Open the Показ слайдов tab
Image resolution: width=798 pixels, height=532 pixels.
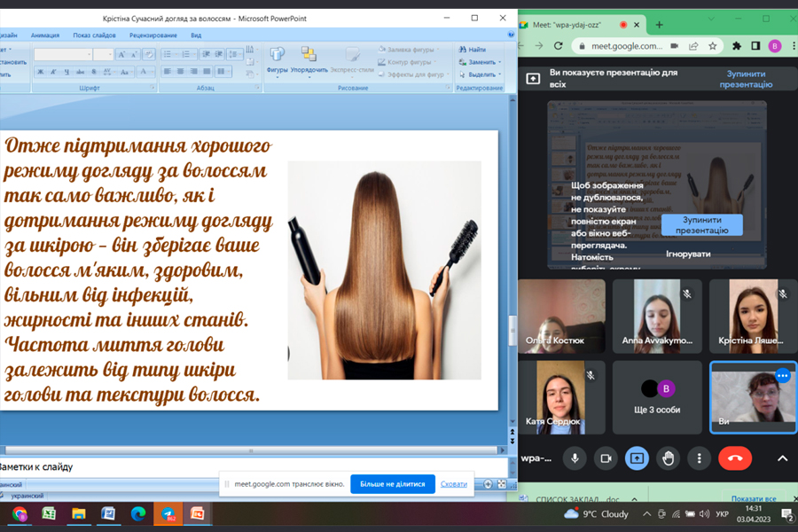[94, 35]
